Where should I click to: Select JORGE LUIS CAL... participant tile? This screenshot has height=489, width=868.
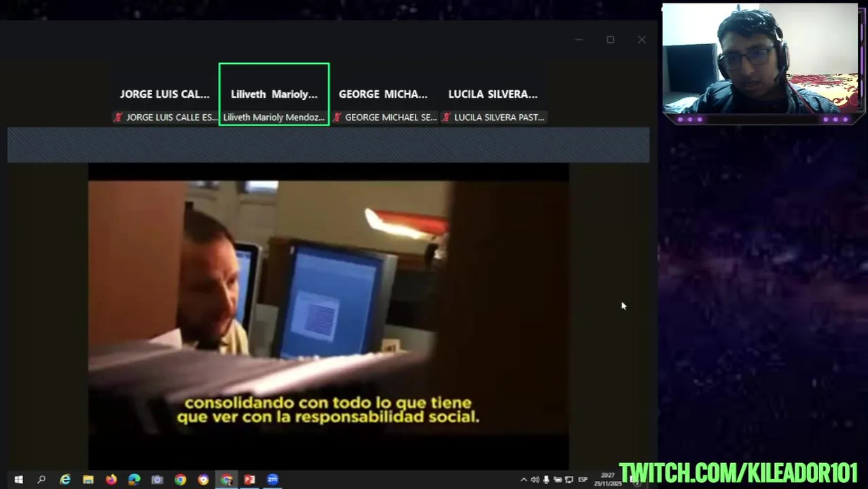(165, 94)
